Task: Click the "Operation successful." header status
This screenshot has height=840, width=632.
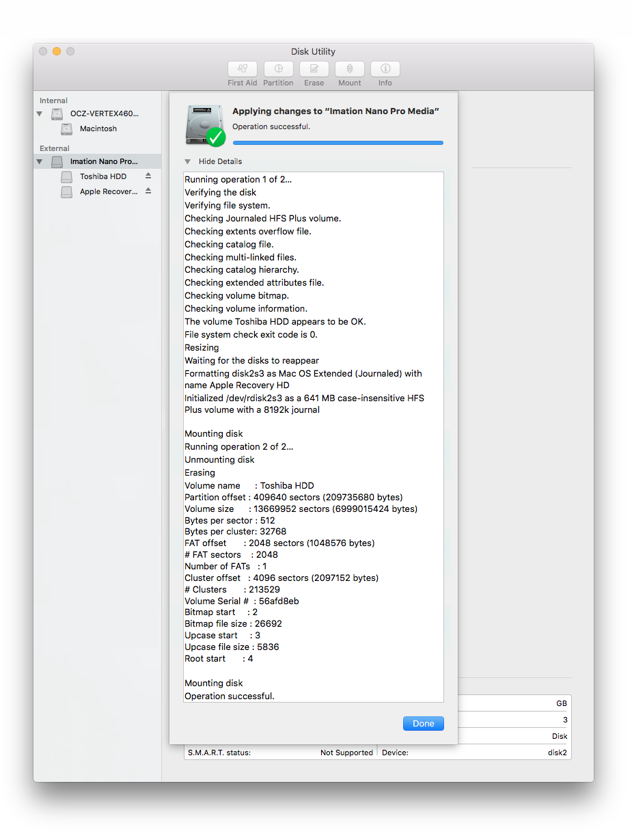Action: click(x=271, y=126)
